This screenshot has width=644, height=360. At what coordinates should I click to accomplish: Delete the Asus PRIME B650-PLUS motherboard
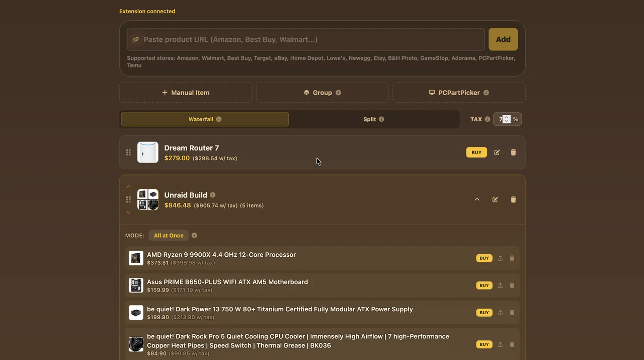(512, 285)
